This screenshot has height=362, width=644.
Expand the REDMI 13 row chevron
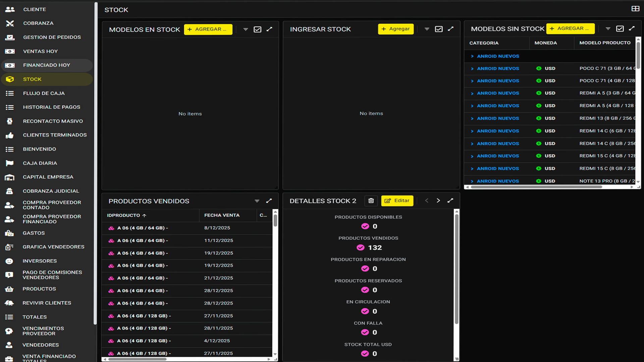[472, 119]
